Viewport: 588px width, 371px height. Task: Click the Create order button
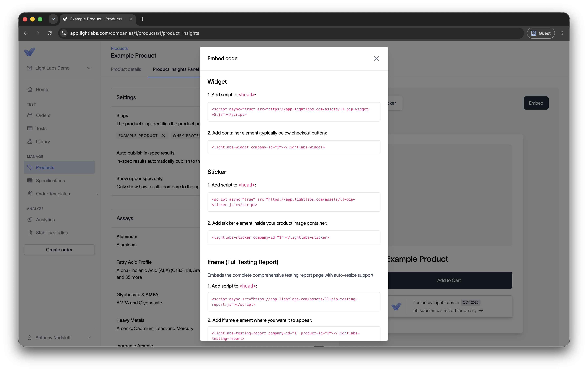[59, 250]
